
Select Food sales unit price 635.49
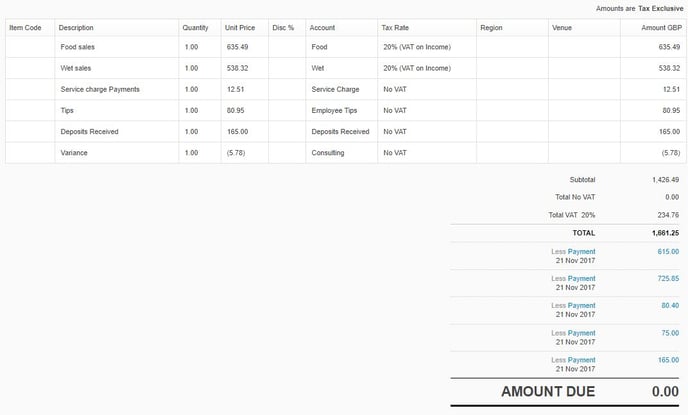237,47
